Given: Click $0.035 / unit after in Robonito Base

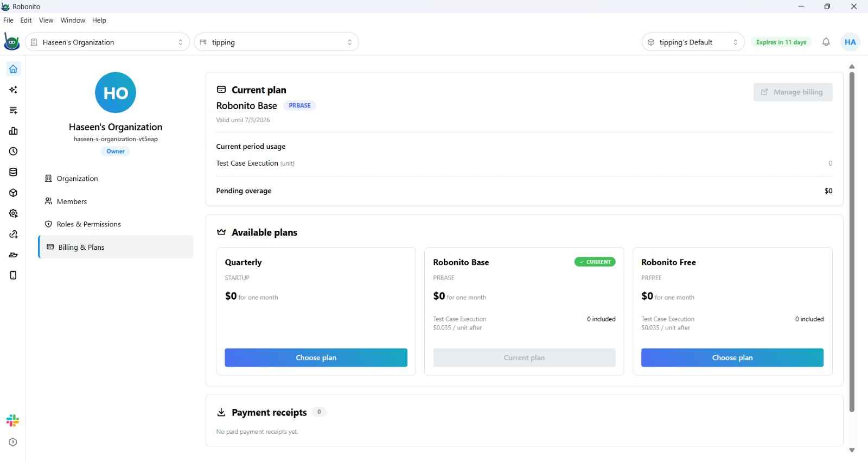Looking at the screenshot, I should pos(457,327).
